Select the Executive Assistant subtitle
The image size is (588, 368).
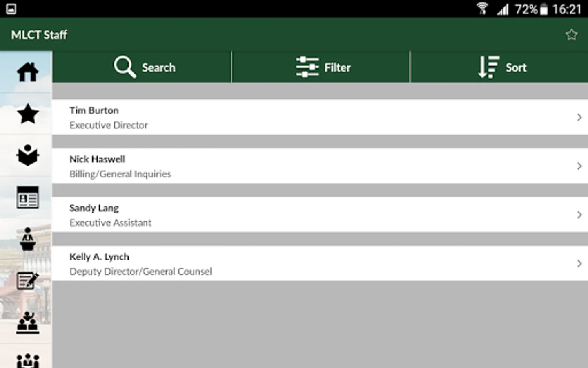110,223
